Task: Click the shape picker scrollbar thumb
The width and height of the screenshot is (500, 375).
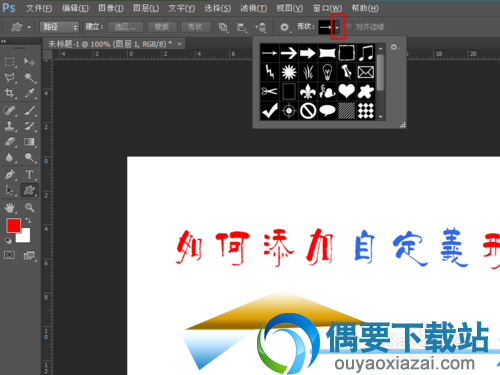Action: [x=381, y=73]
